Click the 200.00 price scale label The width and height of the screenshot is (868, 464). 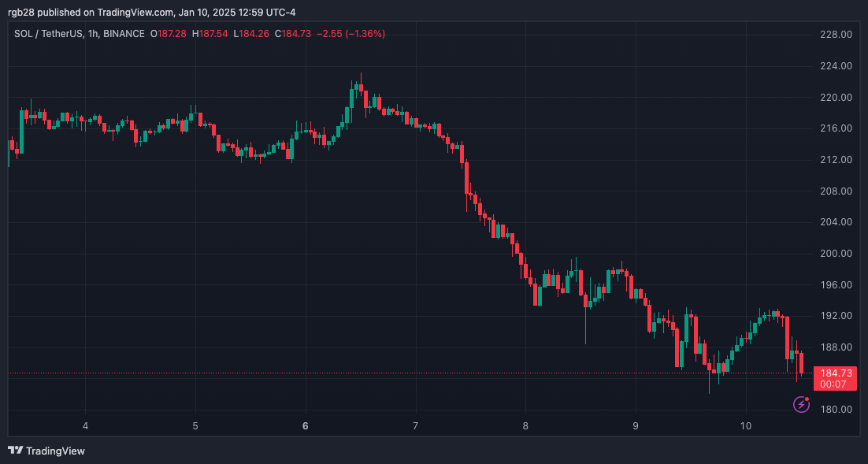(836, 254)
